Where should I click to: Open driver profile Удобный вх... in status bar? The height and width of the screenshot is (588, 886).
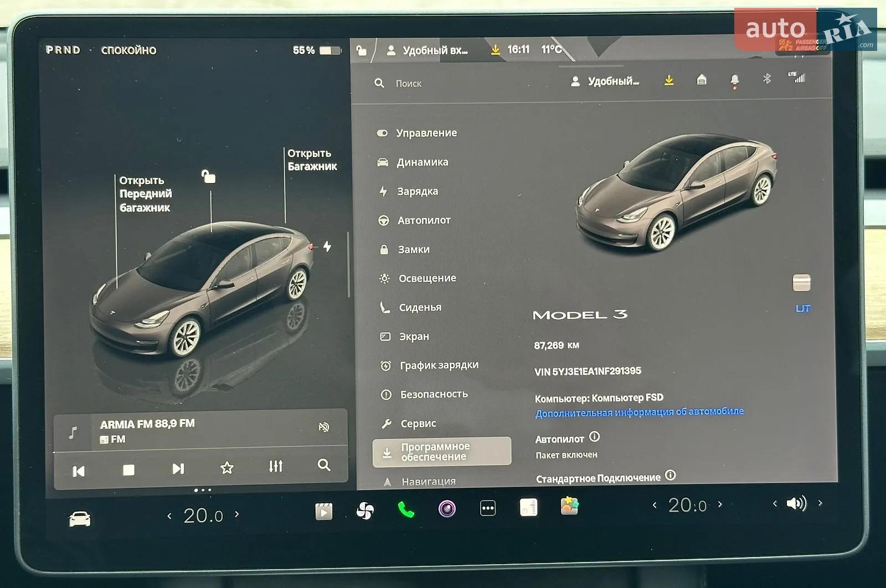pos(427,50)
